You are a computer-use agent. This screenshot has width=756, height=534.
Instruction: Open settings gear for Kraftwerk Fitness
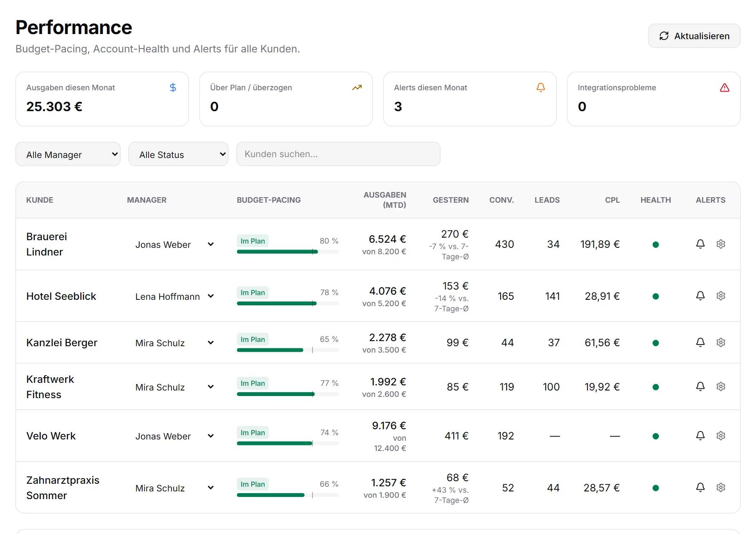click(x=721, y=386)
